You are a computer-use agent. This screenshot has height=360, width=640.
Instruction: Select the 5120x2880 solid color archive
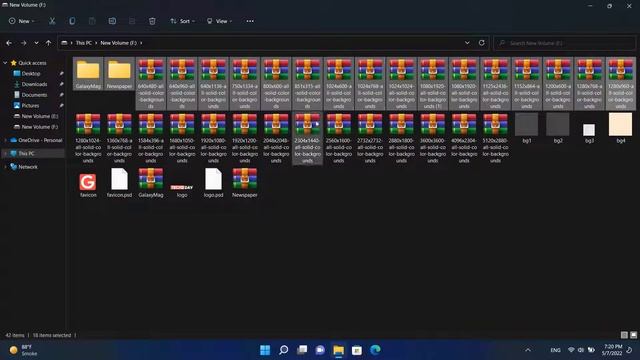pos(496,138)
